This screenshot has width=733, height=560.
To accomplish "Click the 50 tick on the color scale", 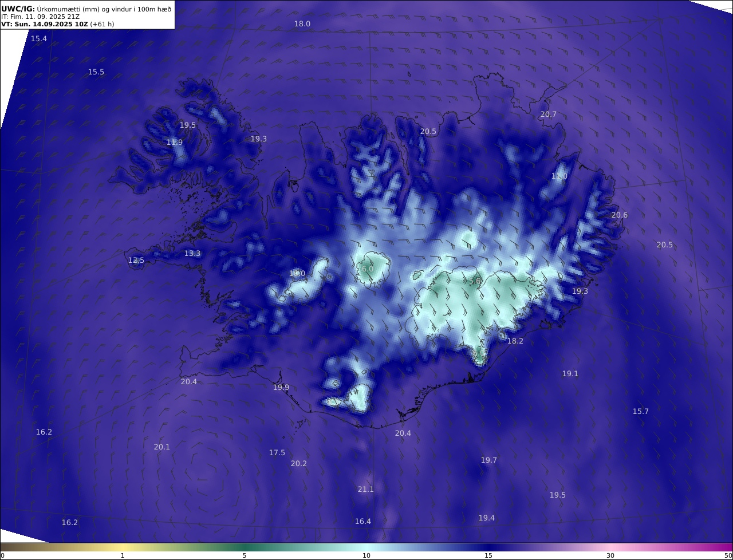I will click(728, 555).
